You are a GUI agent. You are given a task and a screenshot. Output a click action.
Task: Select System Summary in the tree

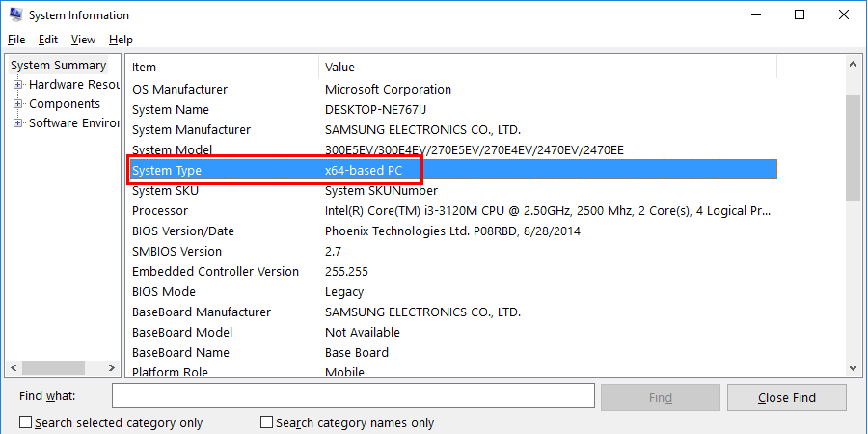pos(58,66)
